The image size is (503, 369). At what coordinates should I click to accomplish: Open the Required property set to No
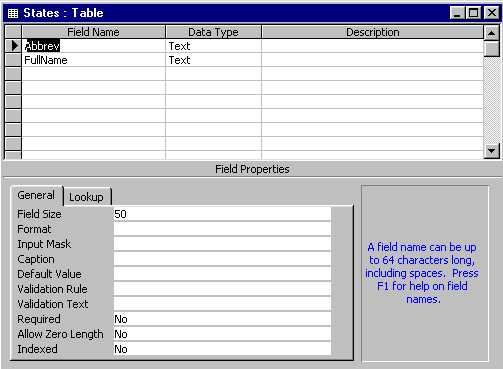[x=222, y=319]
